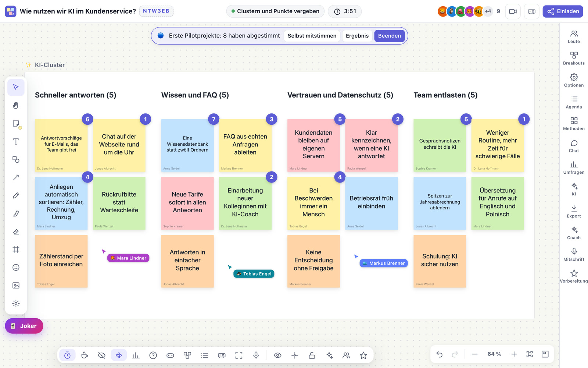This screenshot has height=368, width=588.
Task: Open the Vorbereitung panel
Action: tap(574, 276)
